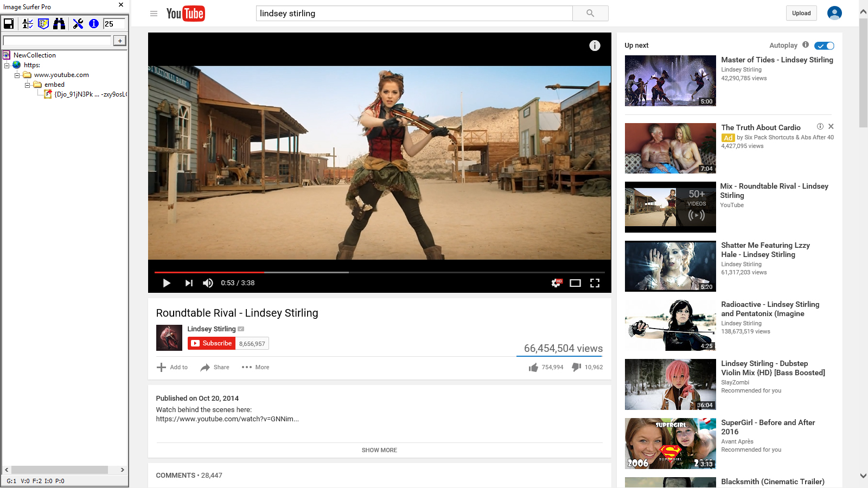Enter full screen mode
Screen dimensions: 868x488
coord(595,283)
